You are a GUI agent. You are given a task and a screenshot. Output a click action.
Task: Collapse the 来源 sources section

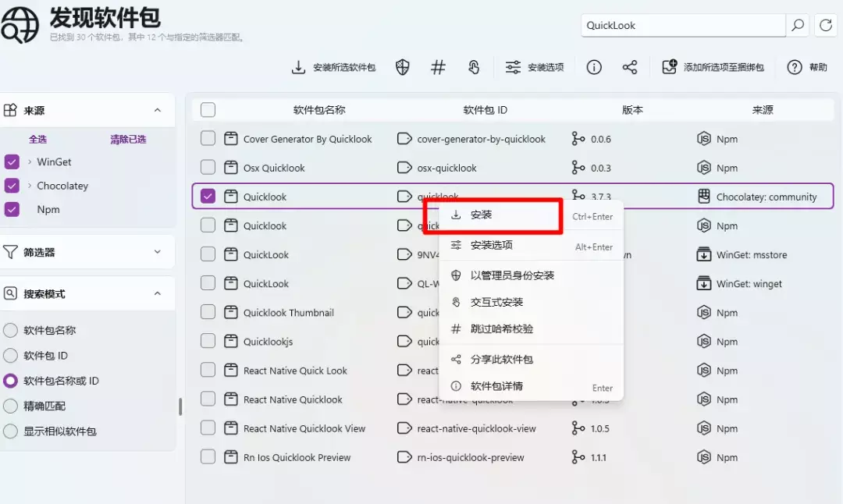point(158,110)
